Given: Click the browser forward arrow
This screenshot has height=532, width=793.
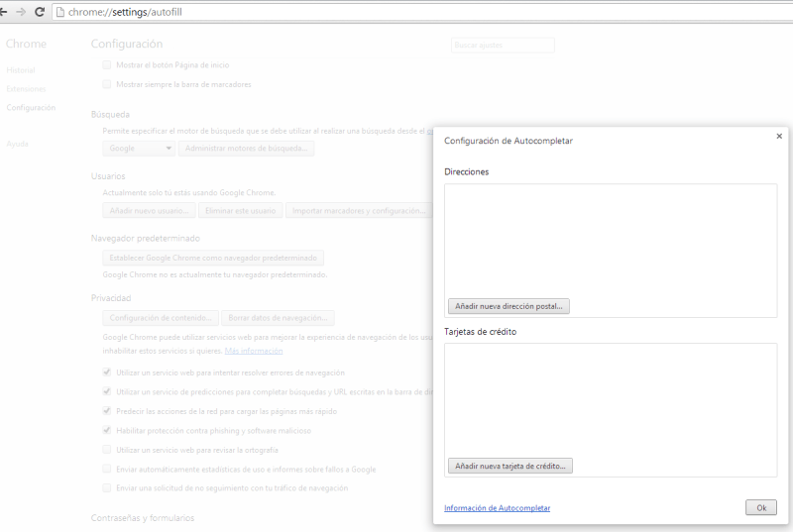Looking at the screenshot, I should coord(22,12).
